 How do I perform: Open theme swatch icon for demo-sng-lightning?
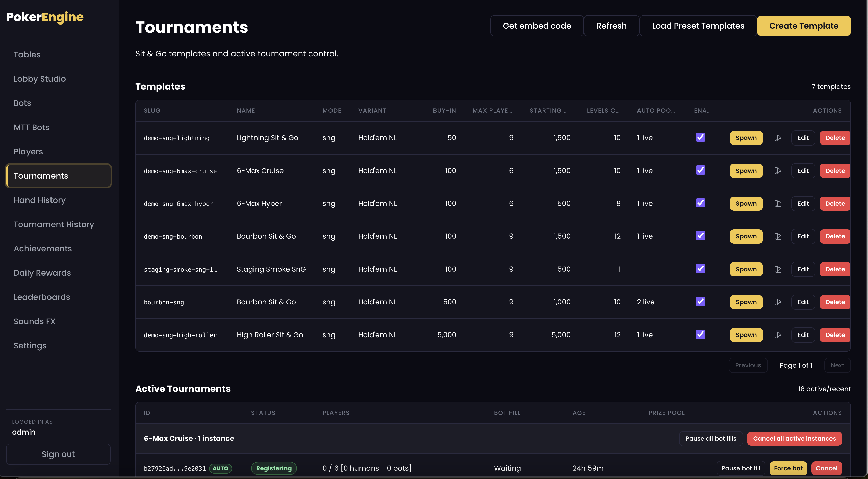click(x=778, y=138)
